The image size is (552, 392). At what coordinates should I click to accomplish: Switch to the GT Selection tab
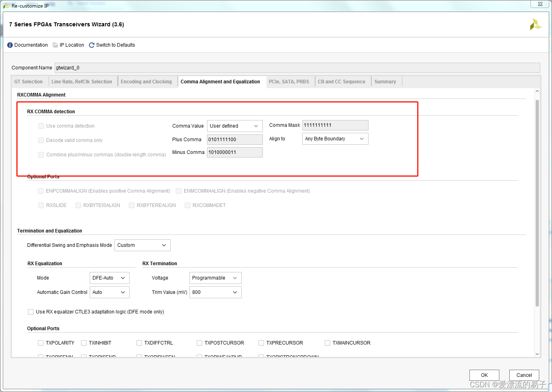click(x=28, y=82)
